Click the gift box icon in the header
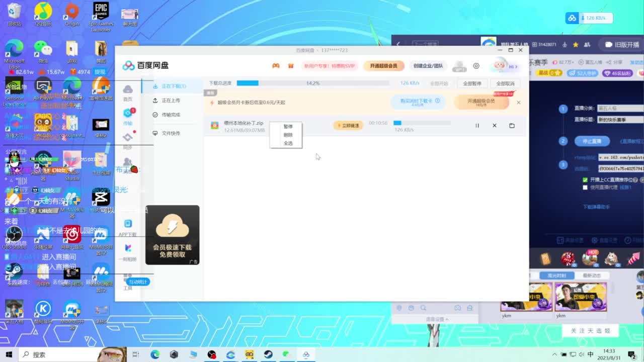 coord(291,66)
